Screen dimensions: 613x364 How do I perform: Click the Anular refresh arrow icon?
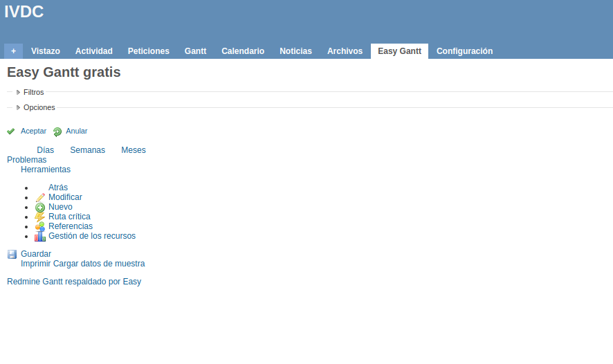click(57, 131)
